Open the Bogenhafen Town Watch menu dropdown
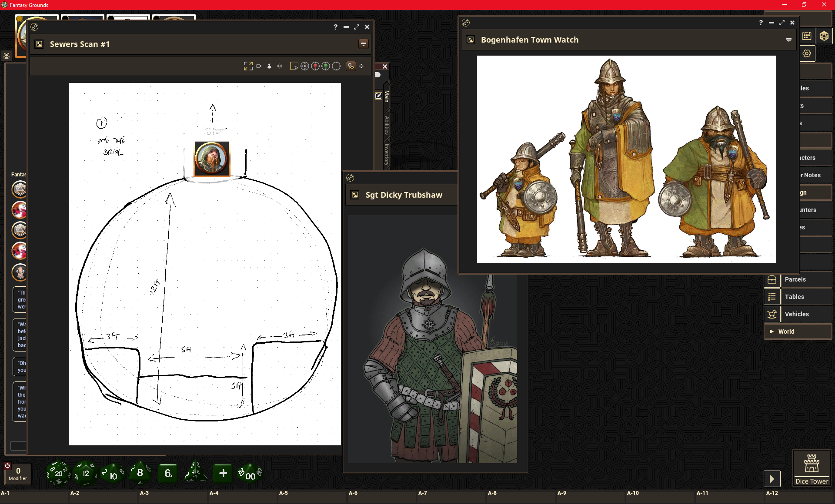The image size is (835, 504). (x=788, y=40)
